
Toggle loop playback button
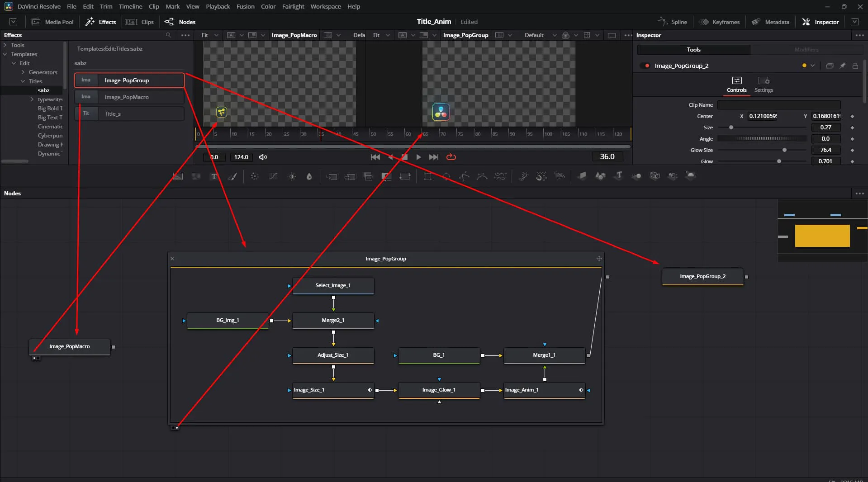point(451,157)
